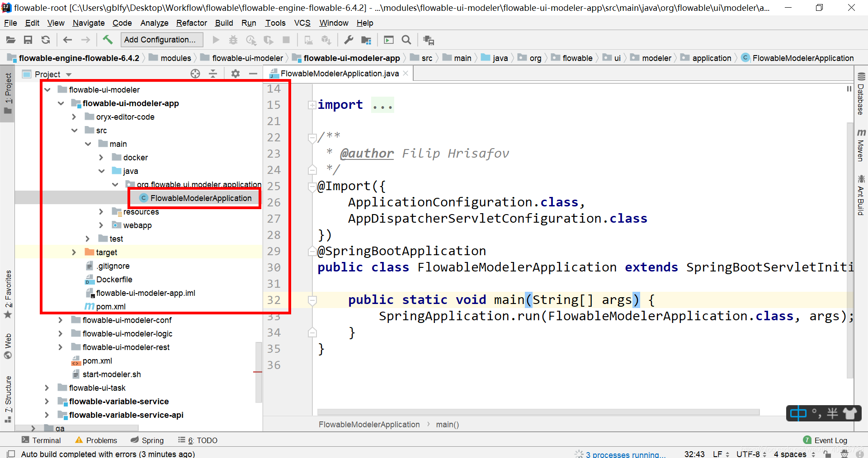
Task: Change LF line separator in status bar
Action: pos(721,454)
